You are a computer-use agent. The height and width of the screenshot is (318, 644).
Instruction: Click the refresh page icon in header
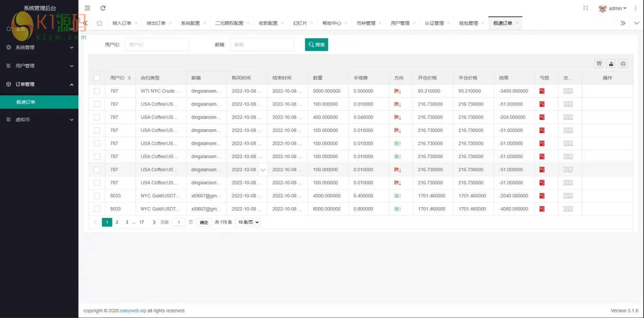(103, 8)
